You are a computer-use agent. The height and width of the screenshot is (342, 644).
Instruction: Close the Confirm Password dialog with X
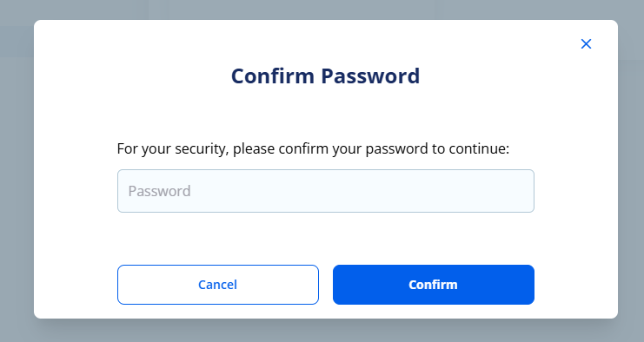[586, 44]
